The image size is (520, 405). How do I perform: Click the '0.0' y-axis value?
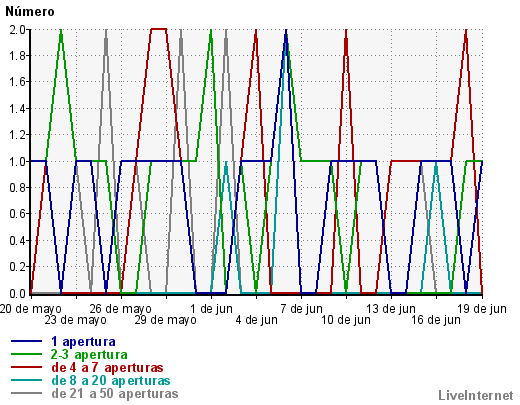(17, 294)
